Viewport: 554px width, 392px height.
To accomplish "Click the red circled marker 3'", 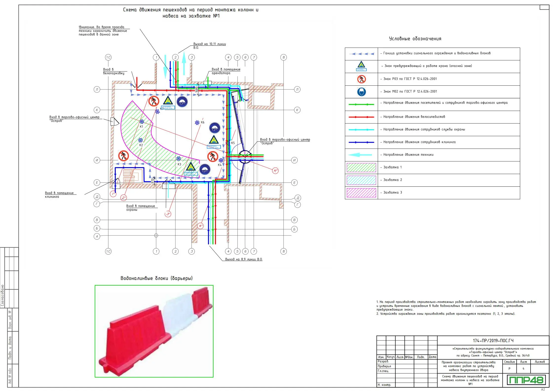I will tap(168, 214).
